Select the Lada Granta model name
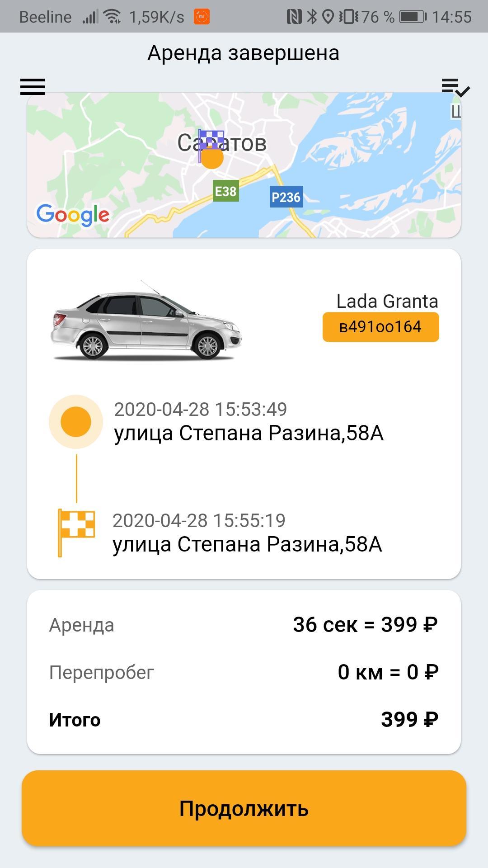This screenshot has height=868, width=488. (x=387, y=301)
